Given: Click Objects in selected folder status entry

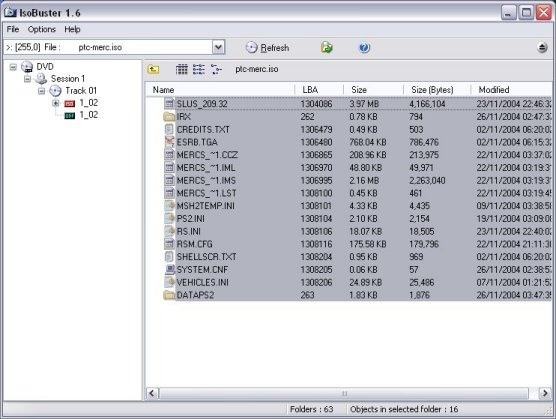Looking at the screenshot, I should tap(404, 409).
